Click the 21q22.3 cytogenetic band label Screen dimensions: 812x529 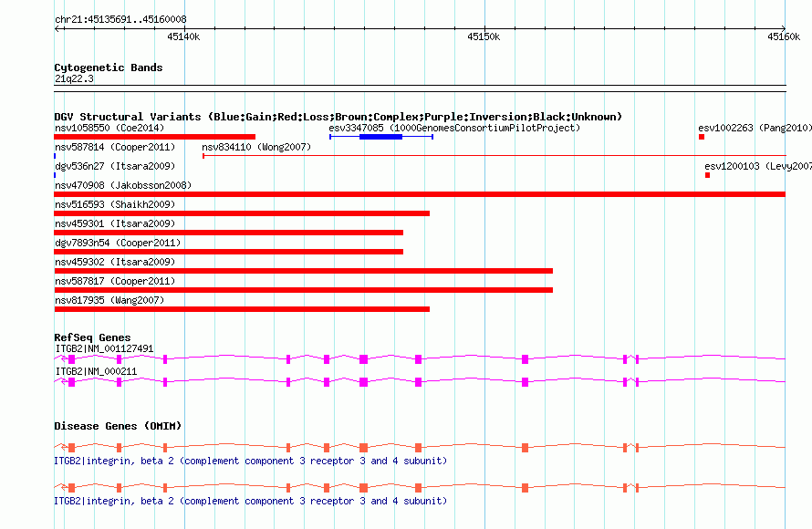74,78
